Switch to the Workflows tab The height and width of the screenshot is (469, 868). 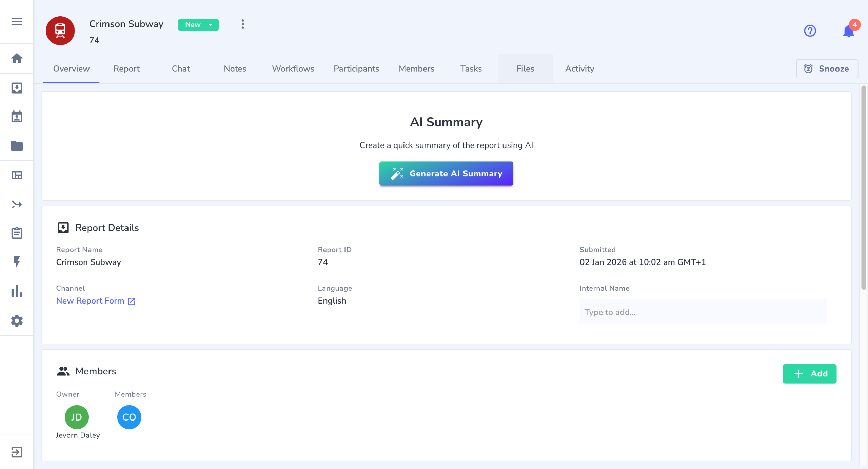tap(293, 69)
